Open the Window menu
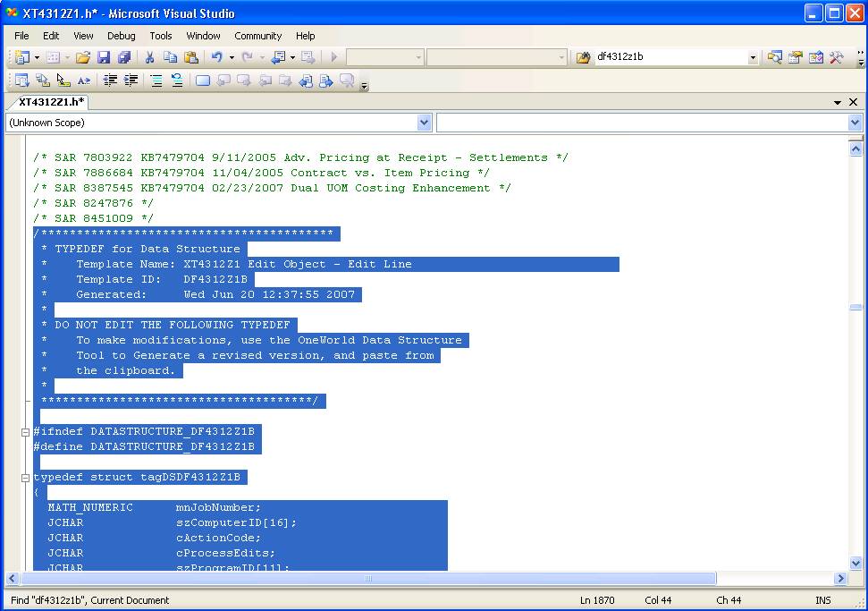Image resolution: width=868 pixels, height=611 pixels. [203, 36]
